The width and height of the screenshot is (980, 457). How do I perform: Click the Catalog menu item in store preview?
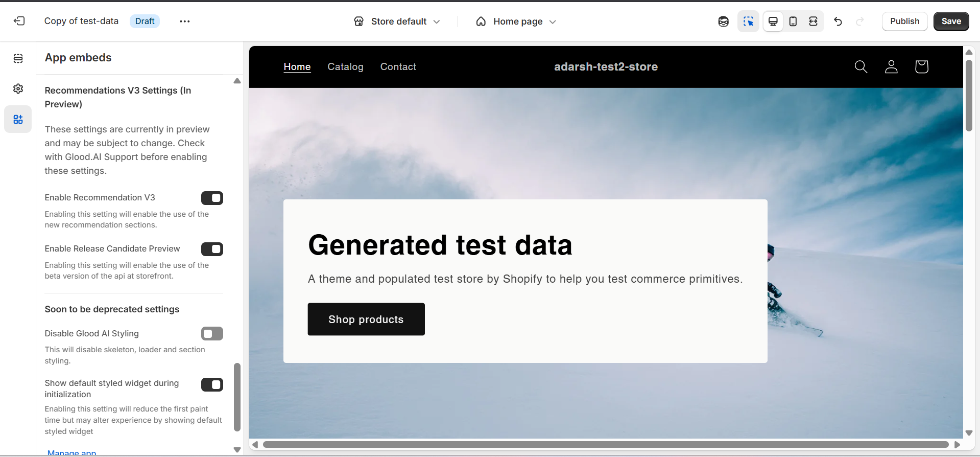[x=345, y=66]
